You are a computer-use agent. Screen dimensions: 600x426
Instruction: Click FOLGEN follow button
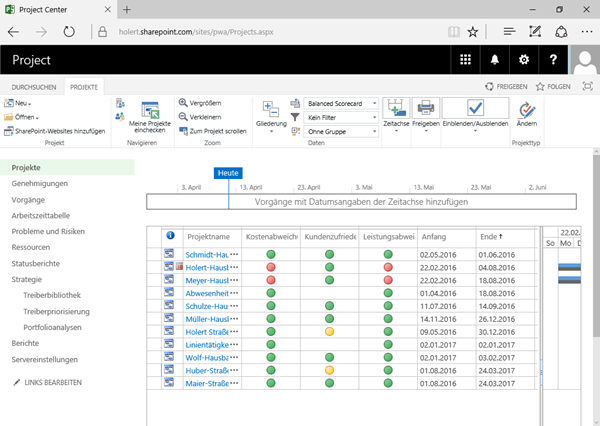coord(553,87)
